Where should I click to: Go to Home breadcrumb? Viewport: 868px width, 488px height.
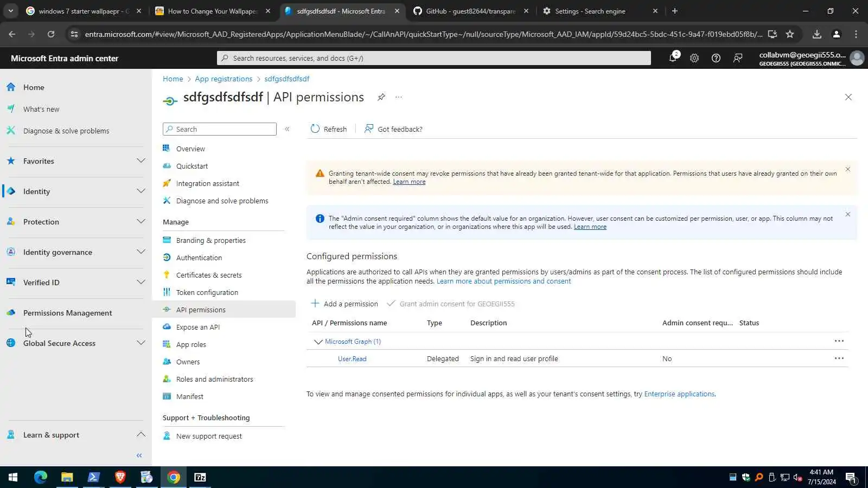point(173,79)
